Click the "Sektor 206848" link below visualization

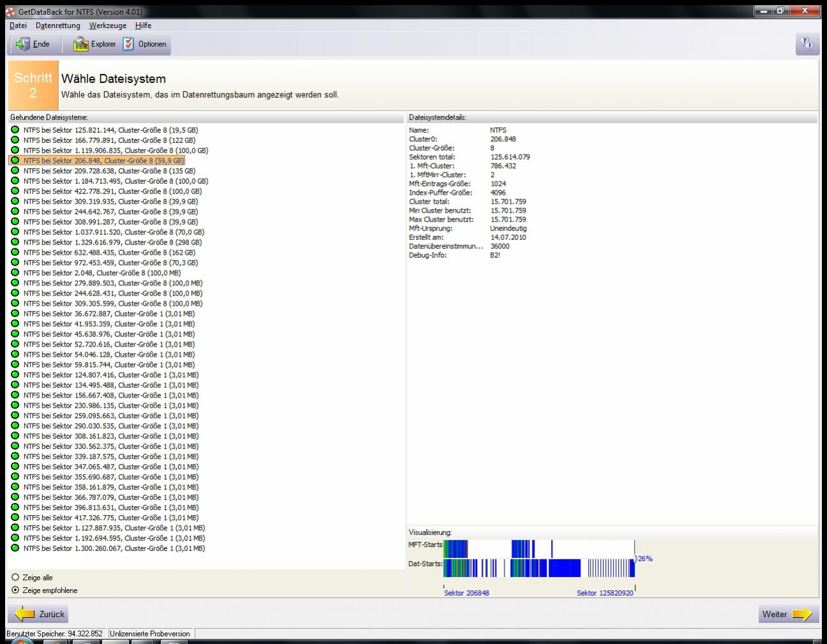466,593
